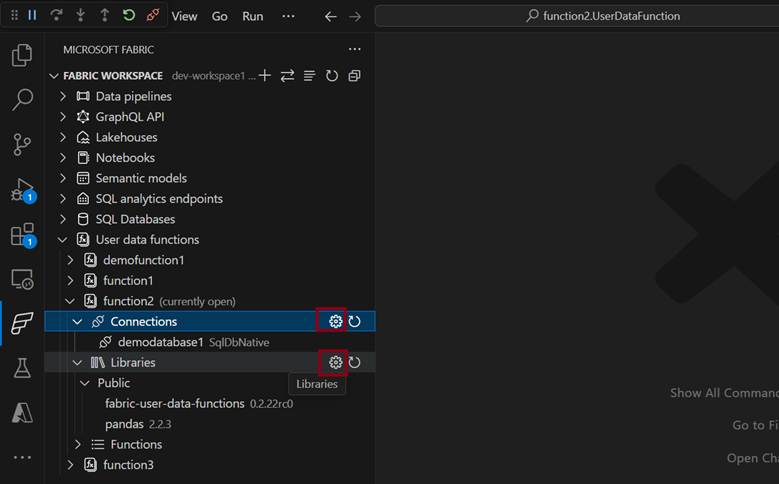Screen dimensions: 779x484
Task: Collapse the FABRIC WORKSPACE section
Action: 54,76
